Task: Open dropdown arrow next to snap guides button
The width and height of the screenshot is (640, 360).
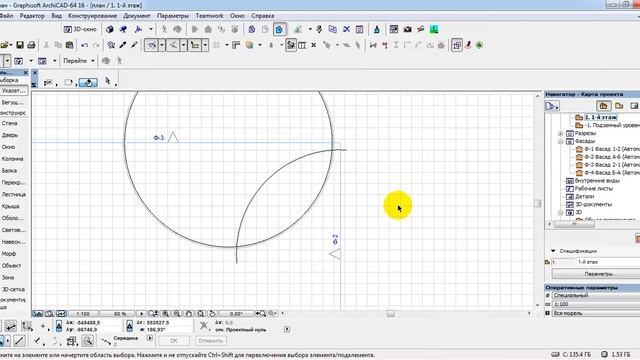Action: (x=183, y=45)
